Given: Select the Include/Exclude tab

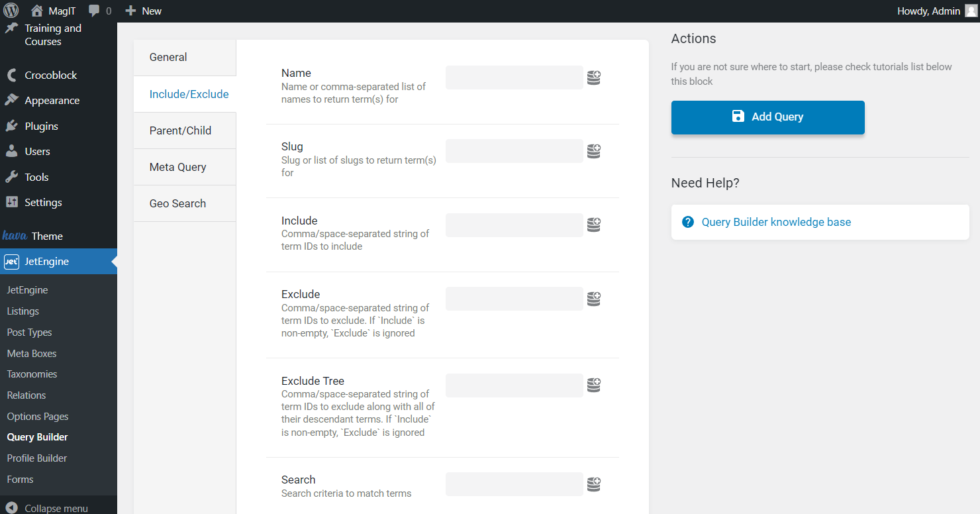Looking at the screenshot, I should tap(185, 94).
